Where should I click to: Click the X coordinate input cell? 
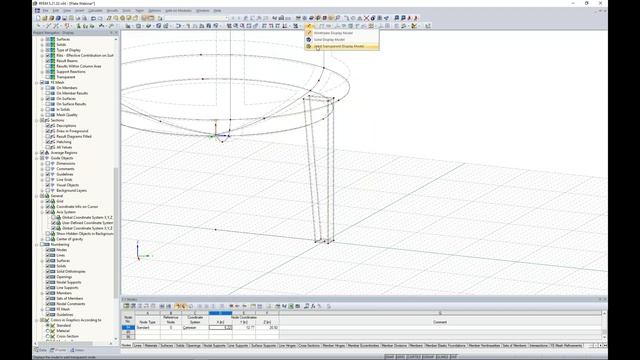(x=220, y=327)
